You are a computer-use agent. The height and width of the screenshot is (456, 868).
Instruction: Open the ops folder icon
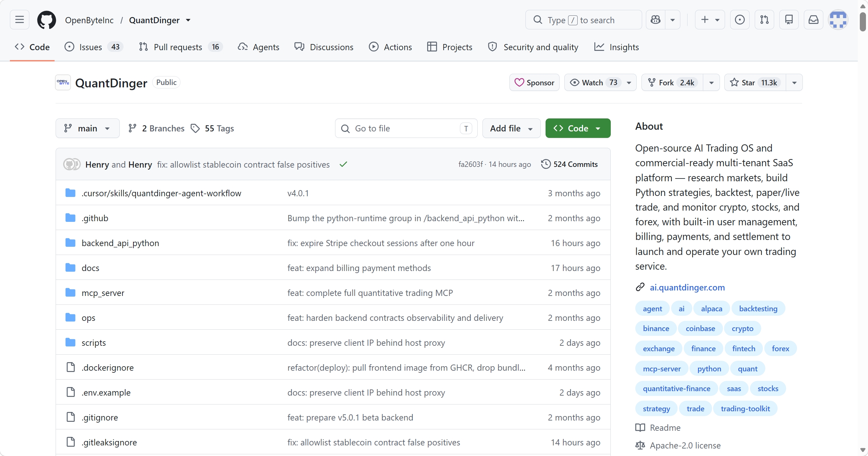tap(70, 317)
